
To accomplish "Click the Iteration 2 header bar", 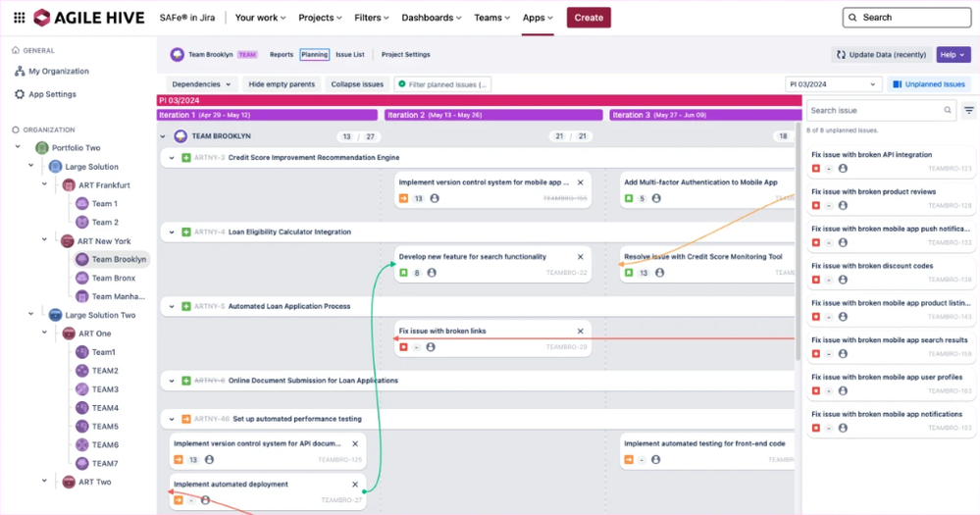I will (x=493, y=115).
